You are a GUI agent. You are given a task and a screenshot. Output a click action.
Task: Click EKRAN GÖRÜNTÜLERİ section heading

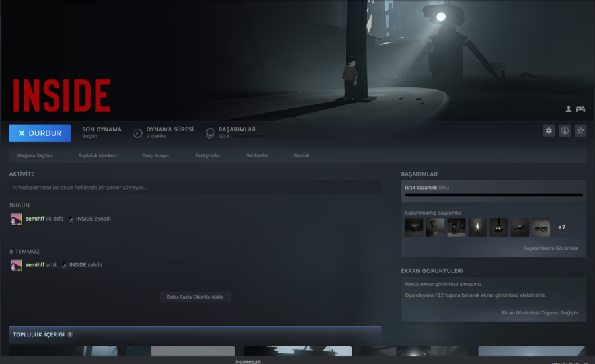(x=432, y=271)
